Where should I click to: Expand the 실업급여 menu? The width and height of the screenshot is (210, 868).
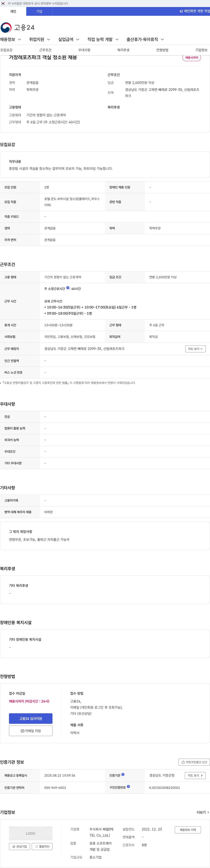pos(69,39)
